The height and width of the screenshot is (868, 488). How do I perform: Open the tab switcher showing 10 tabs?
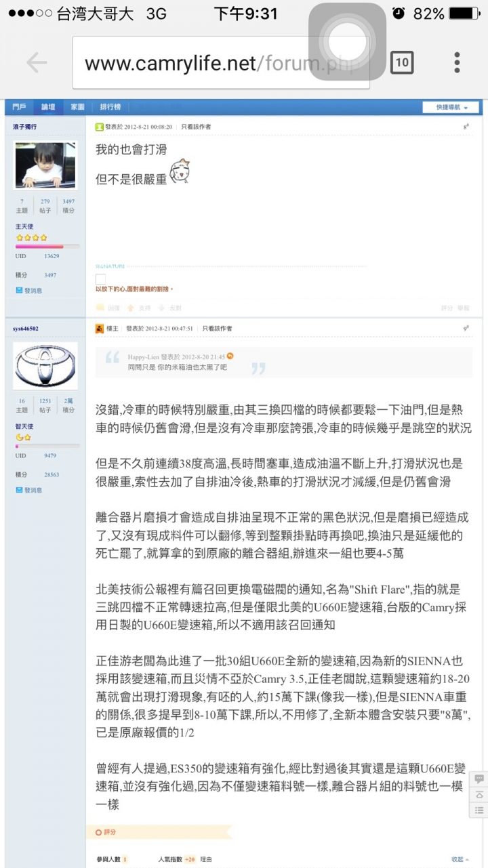click(x=402, y=63)
